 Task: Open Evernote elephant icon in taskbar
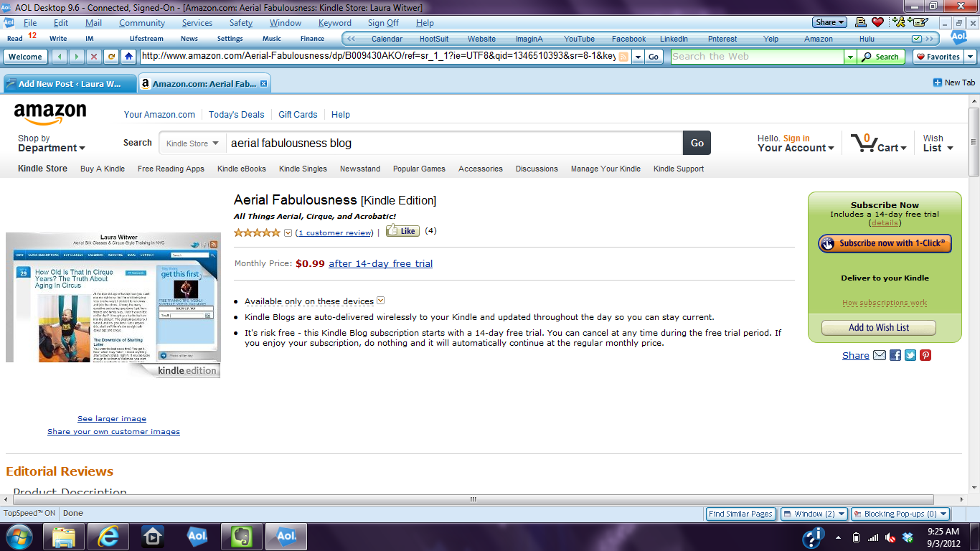click(x=242, y=536)
